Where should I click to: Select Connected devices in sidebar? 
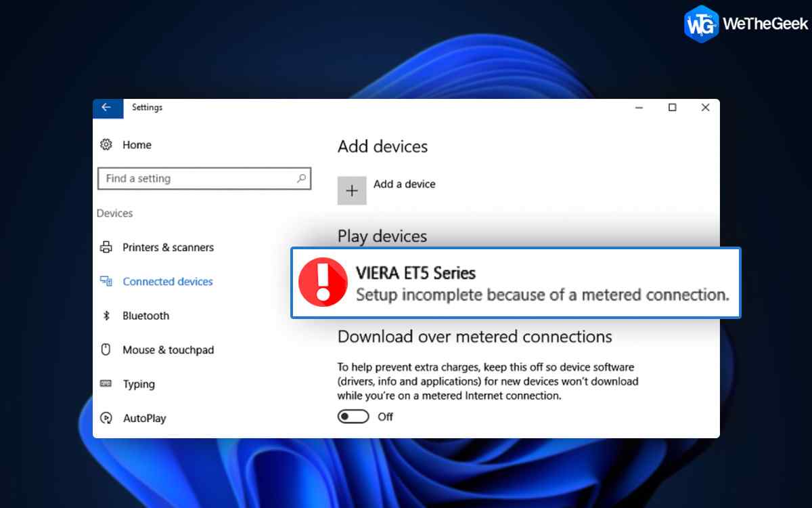(x=168, y=281)
